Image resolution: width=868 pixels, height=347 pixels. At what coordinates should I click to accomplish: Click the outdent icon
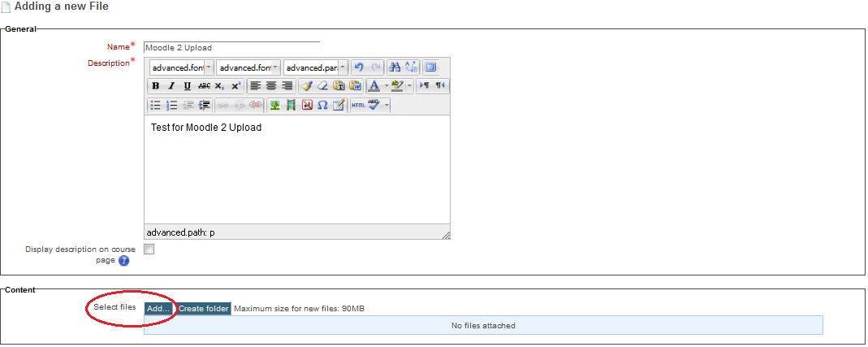click(x=188, y=105)
